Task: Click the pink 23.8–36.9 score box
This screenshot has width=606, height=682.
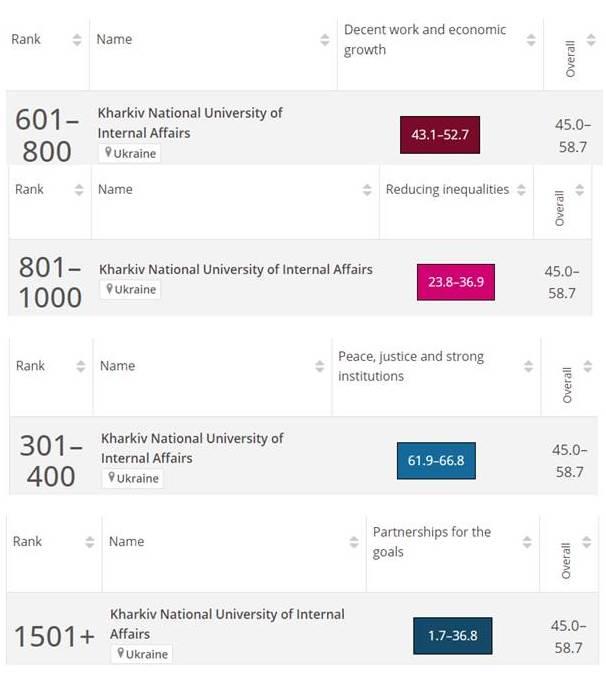Action: 455,282
